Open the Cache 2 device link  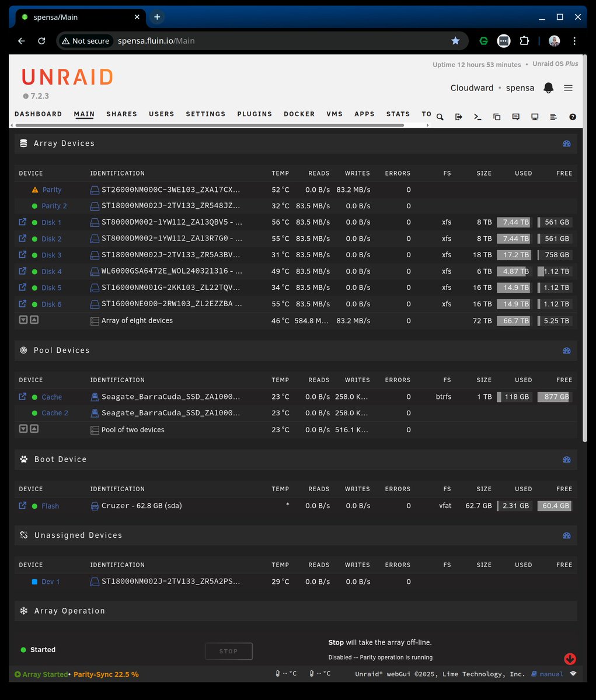[55, 413]
